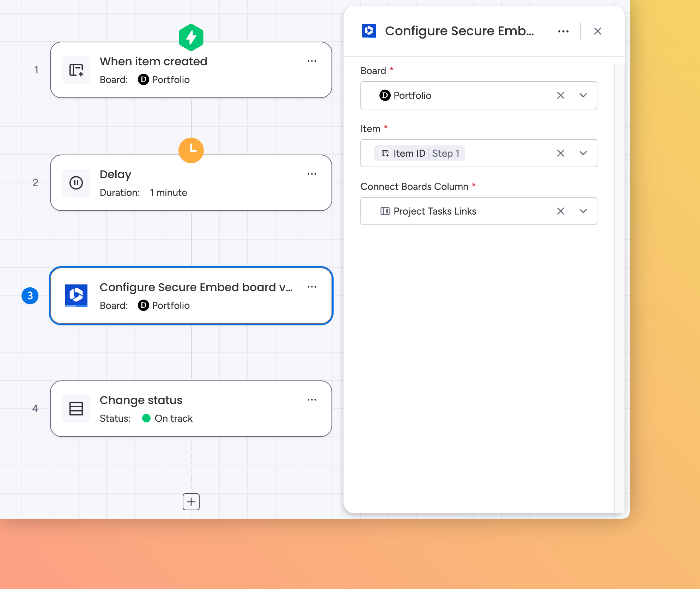Close the Configure Secure Embed panel
The image size is (700, 589).
[597, 31]
